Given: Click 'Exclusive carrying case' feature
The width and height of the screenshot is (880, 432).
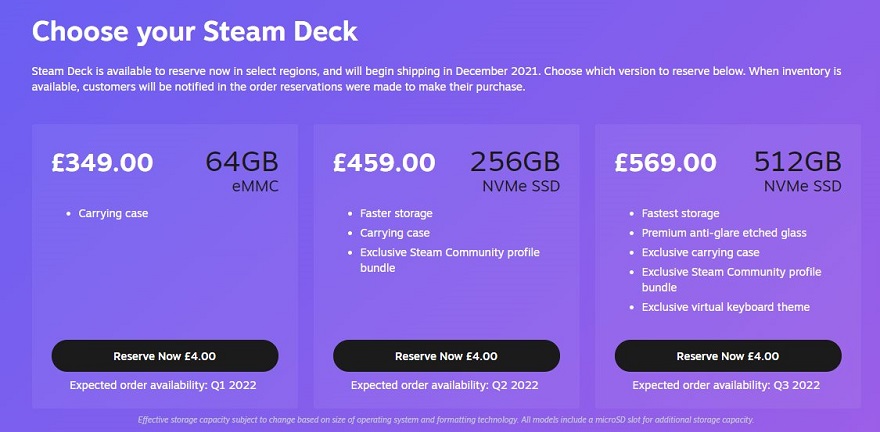Looking at the screenshot, I should [700, 252].
